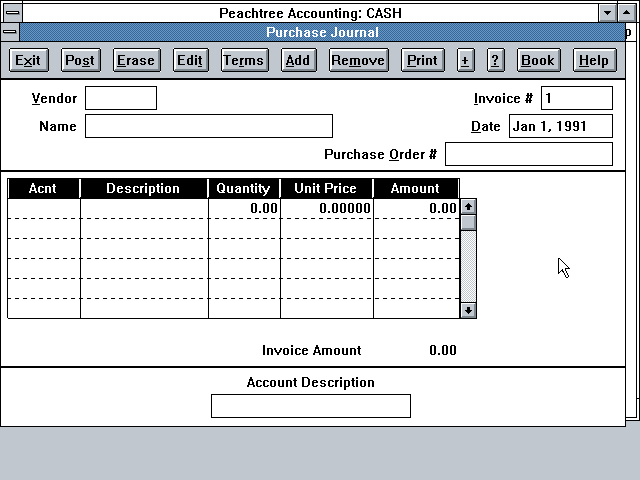Minimize the Peachtree Accounting main window

coord(607,13)
